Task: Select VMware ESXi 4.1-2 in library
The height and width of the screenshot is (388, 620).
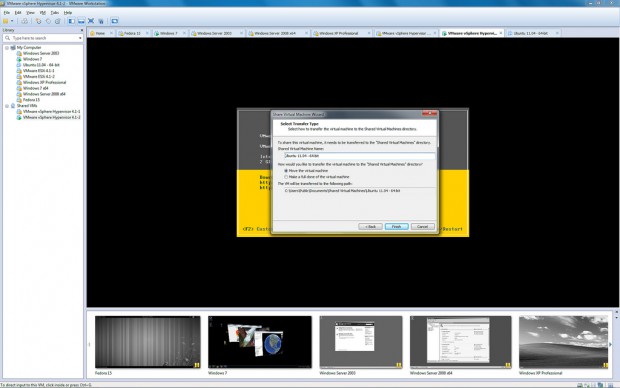Action: coord(39,77)
